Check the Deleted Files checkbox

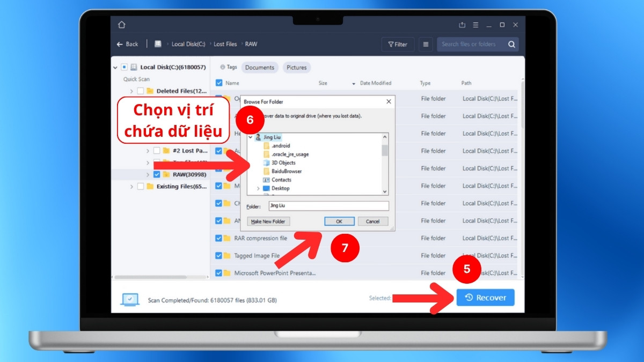click(141, 91)
